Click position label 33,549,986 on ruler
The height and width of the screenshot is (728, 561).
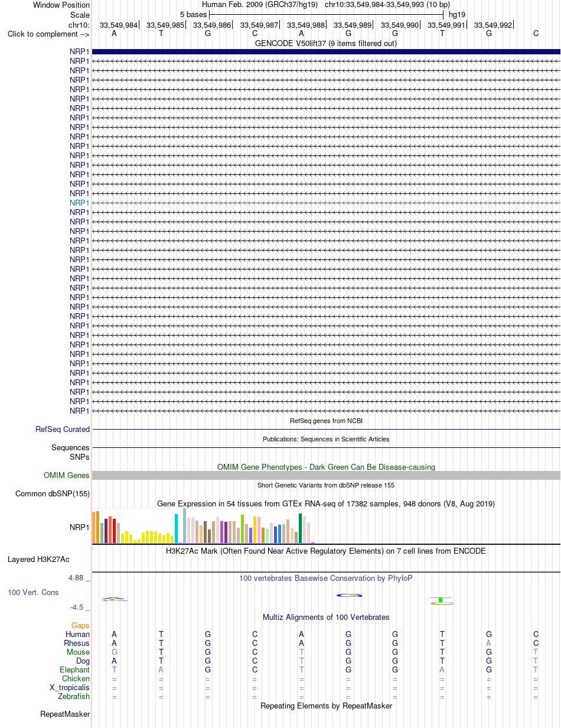[212, 25]
